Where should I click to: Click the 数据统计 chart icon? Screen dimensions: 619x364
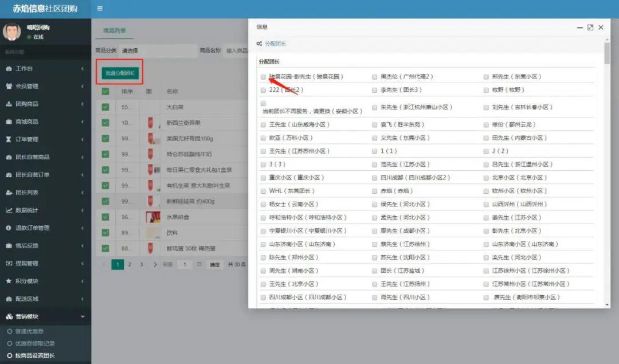pyautogui.click(x=9, y=210)
